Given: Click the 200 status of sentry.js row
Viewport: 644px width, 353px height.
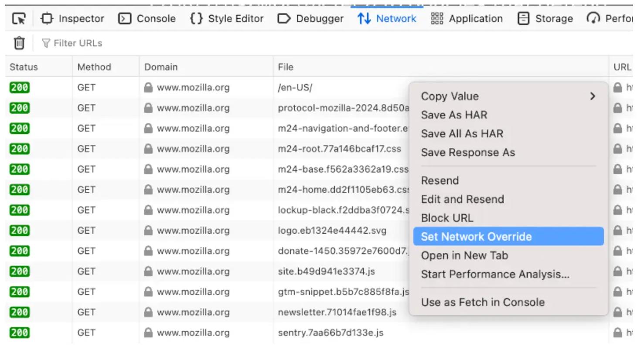Looking at the screenshot, I should pos(19,333).
